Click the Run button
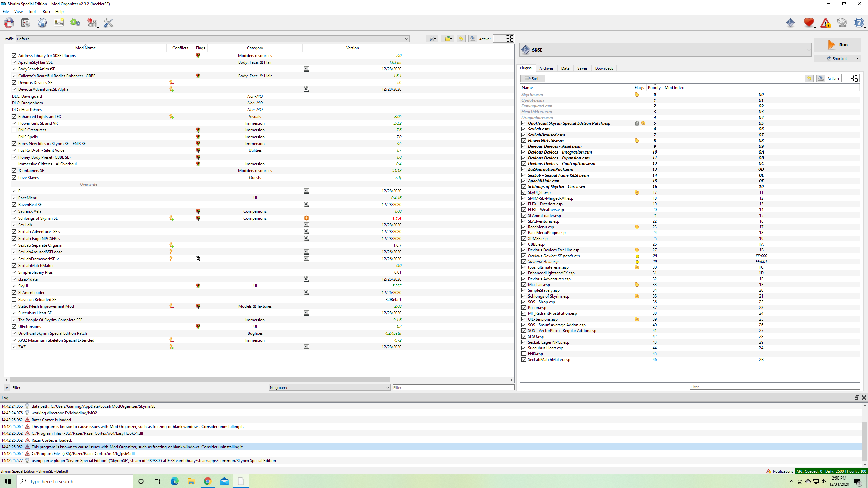 tap(837, 45)
